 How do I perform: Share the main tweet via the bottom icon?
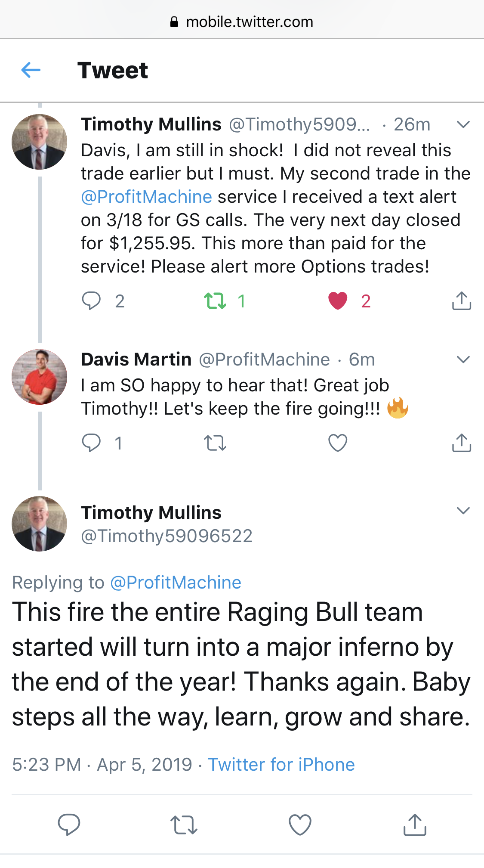click(415, 825)
